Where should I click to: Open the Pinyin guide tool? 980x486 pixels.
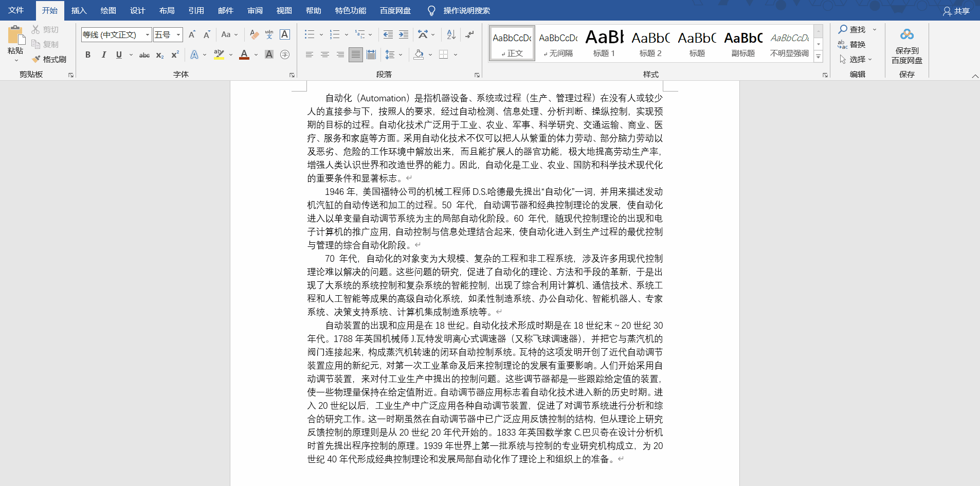[268, 34]
